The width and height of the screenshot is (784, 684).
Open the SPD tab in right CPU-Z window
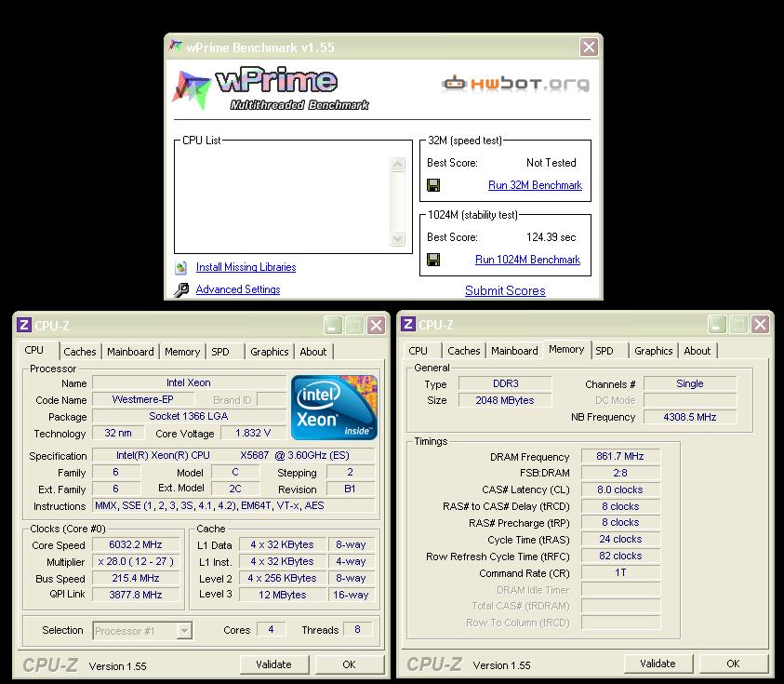(605, 351)
